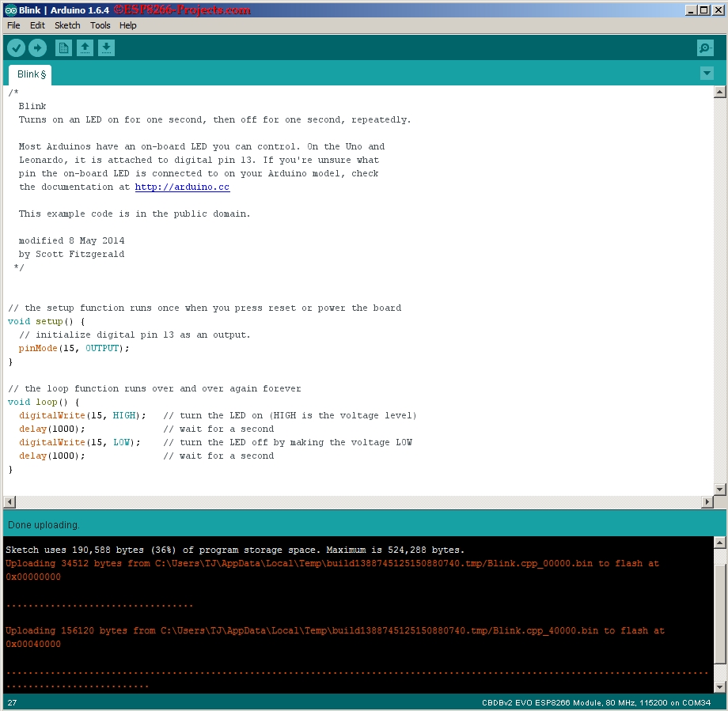
Task: Click the Save sketch down-arrow icon
Action: (x=106, y=47)
